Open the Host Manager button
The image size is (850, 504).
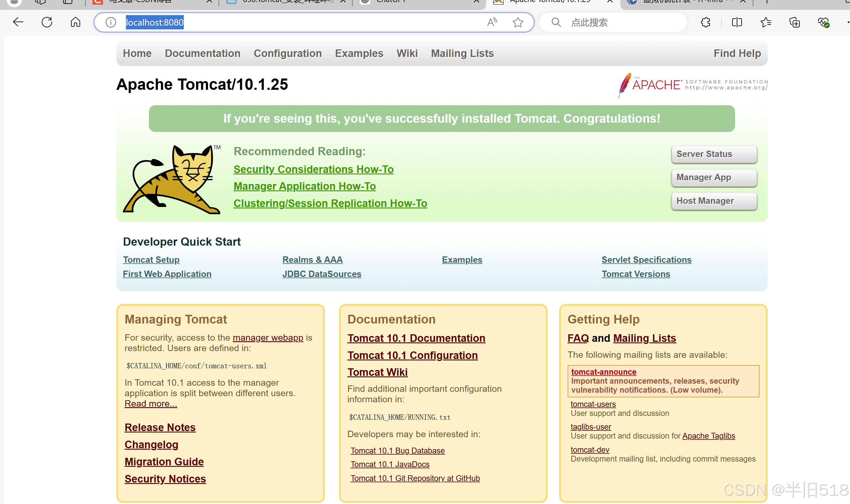click(x=714, y=201)
